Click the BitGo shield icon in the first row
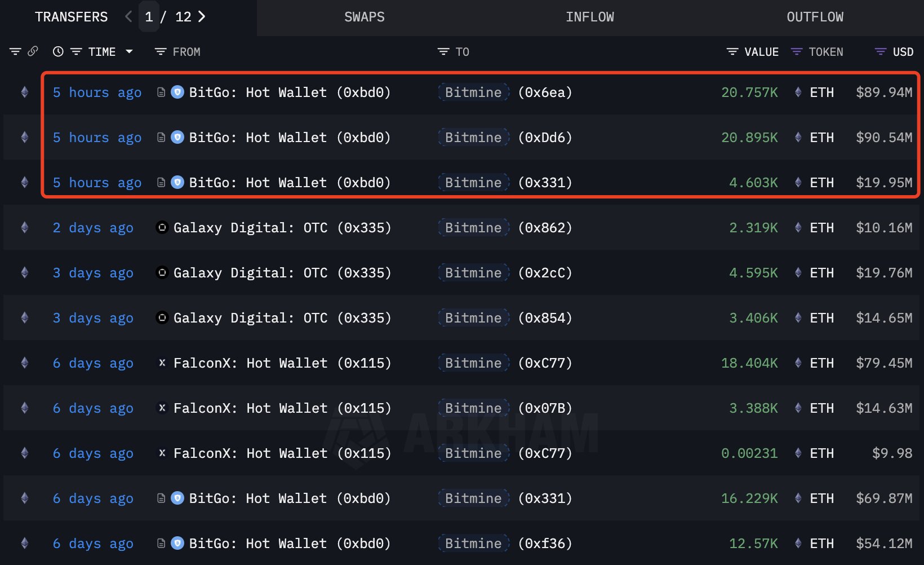 coord(176,92)
